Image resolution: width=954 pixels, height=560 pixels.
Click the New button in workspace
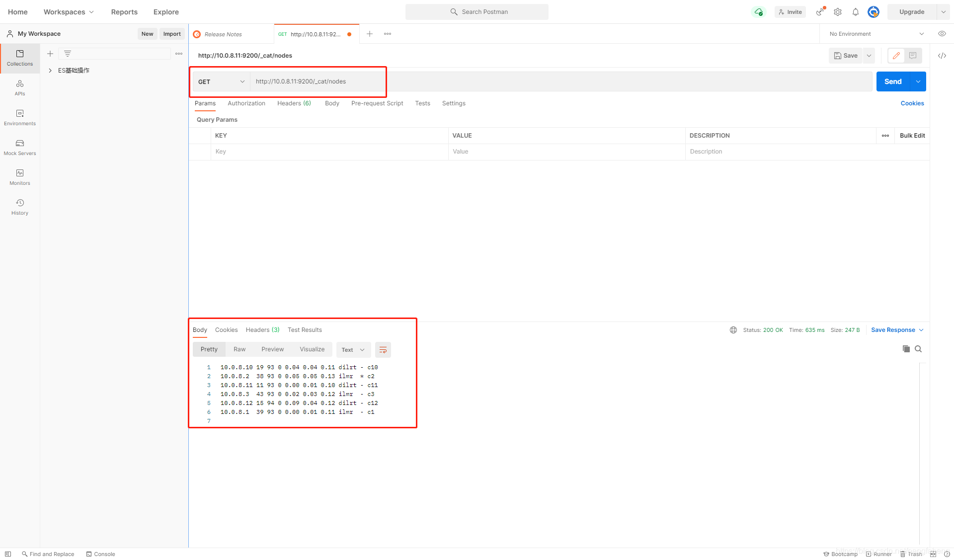tap(147, 34)
